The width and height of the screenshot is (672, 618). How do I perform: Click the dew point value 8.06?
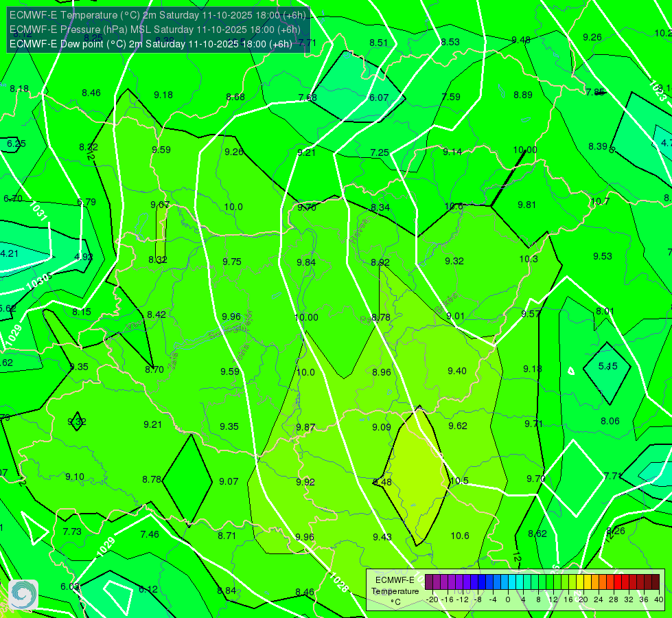click(610, 421)
